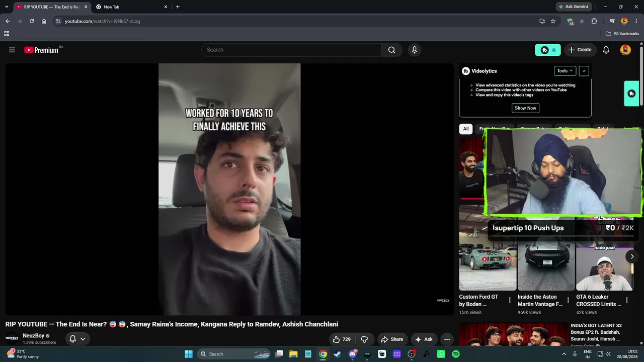The height and width of the screenshot is (362, 644).
Task: Collapse the Videolytics panel
Action: click(584, 71)
